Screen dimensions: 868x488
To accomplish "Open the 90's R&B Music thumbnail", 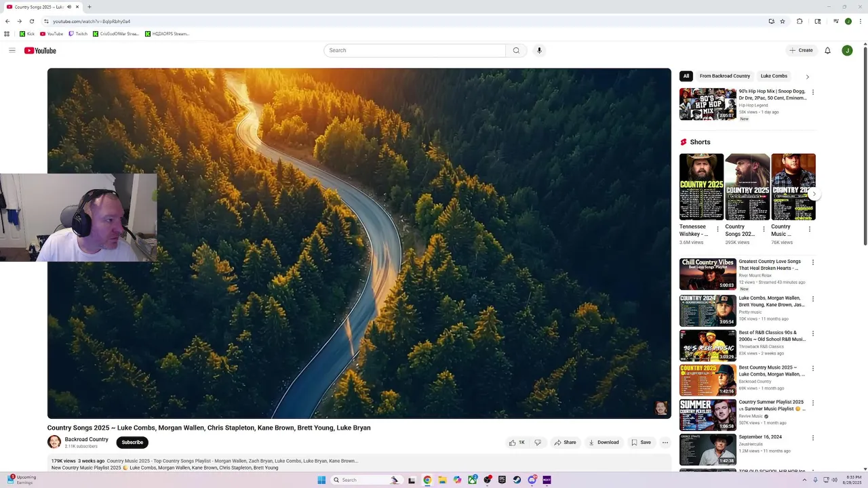I will click(x=707, y=345).
